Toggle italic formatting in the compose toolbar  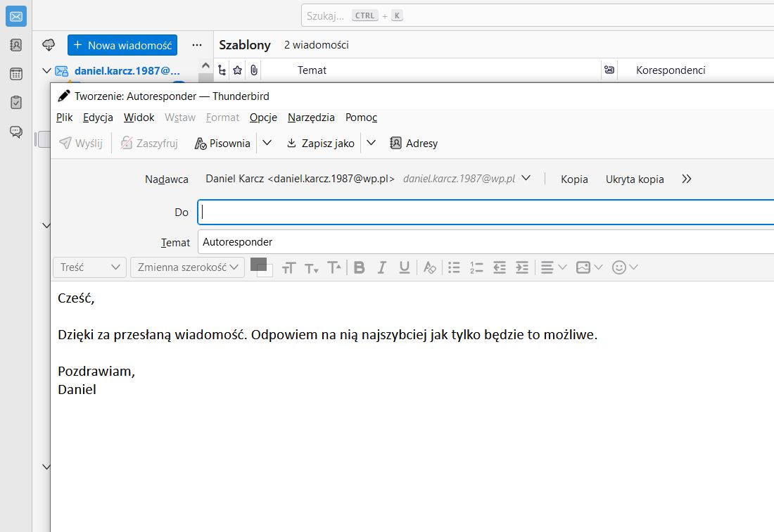pyautogui.click(x=381, y=267)
